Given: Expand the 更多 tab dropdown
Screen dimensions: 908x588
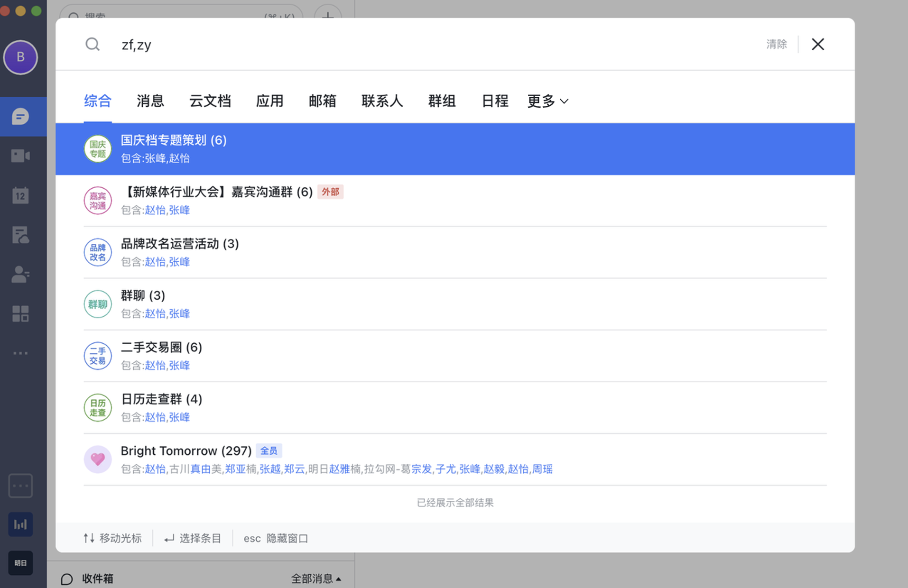Looking at the screenshot, I should (547, 101).
